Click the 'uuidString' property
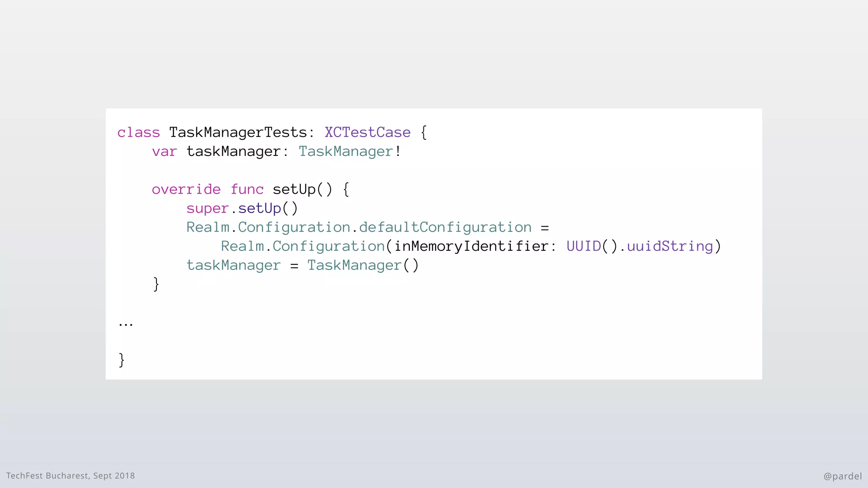Viewport: 868px width, 488px height. [x=670, y=246]
